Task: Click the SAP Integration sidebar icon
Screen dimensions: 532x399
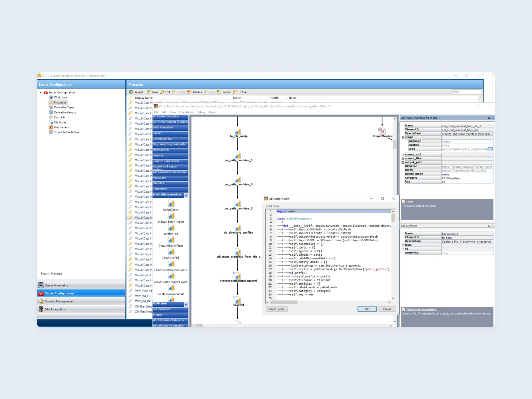Action: coord(41,309)
